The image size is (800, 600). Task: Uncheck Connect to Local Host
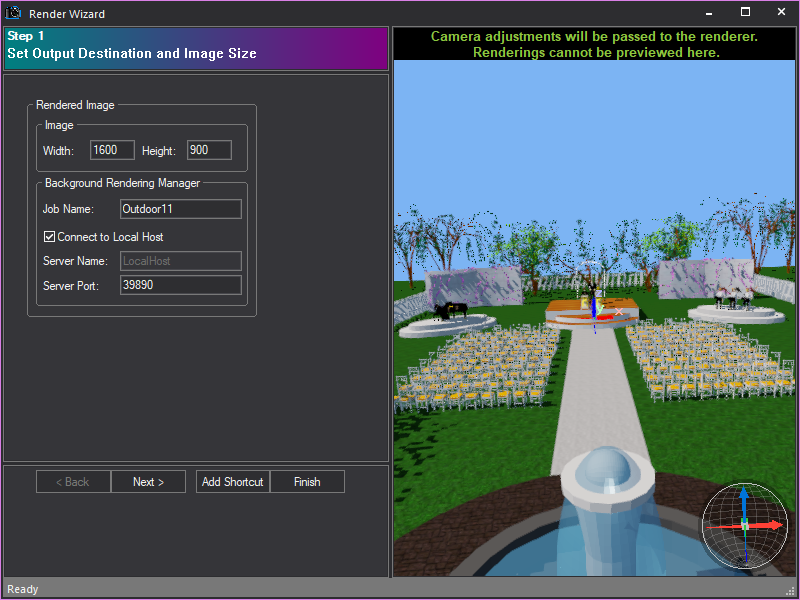pos(49,237)
